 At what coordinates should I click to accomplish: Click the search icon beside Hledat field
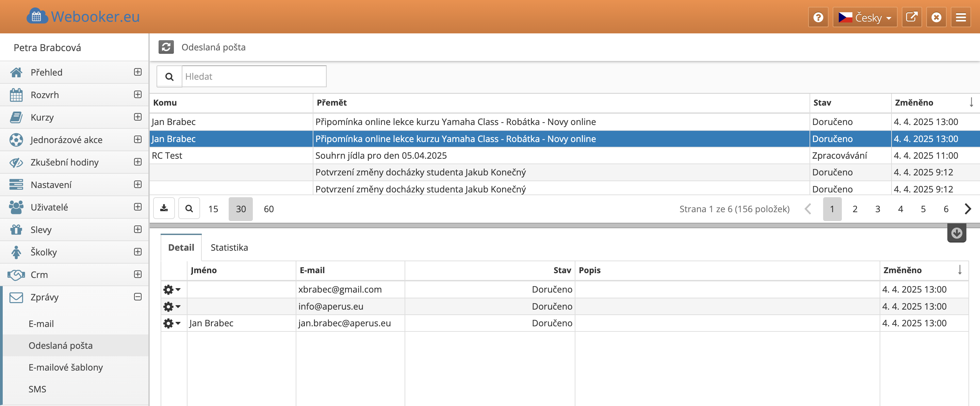pyautogui.click(x=169, y=77)
